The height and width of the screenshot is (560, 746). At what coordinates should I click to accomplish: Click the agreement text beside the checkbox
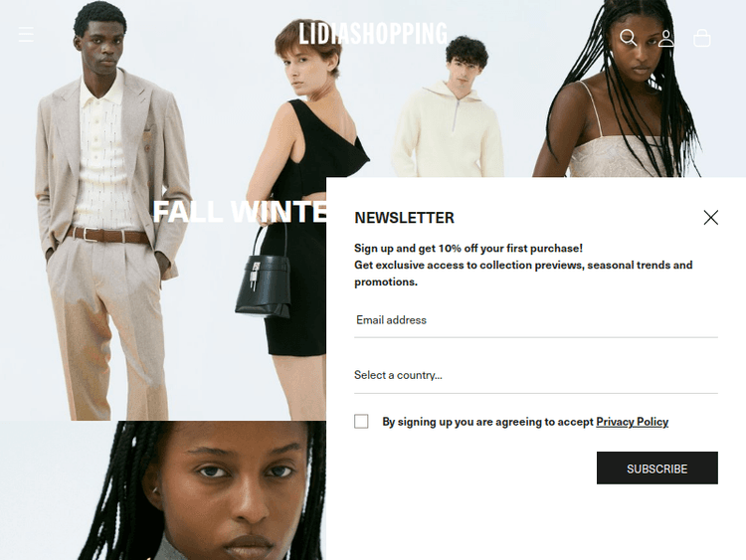point(525,422)
